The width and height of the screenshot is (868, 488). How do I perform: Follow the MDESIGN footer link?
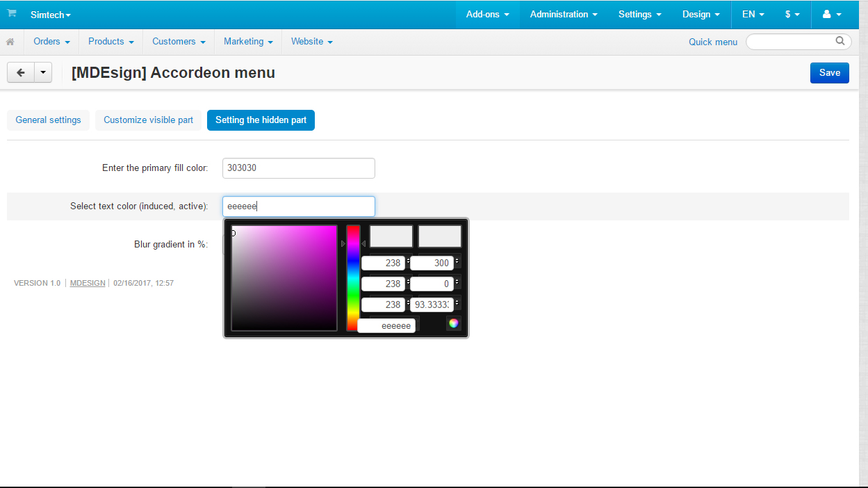[x=88, y=283]
